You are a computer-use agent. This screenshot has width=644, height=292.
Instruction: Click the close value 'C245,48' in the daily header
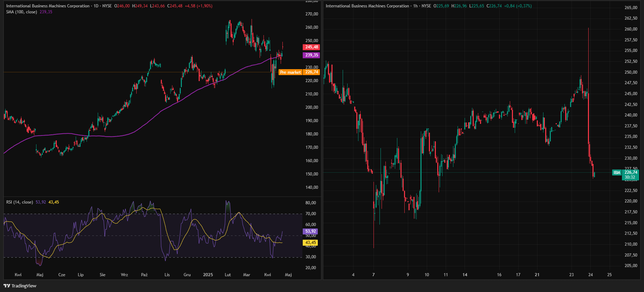[175, 6]
